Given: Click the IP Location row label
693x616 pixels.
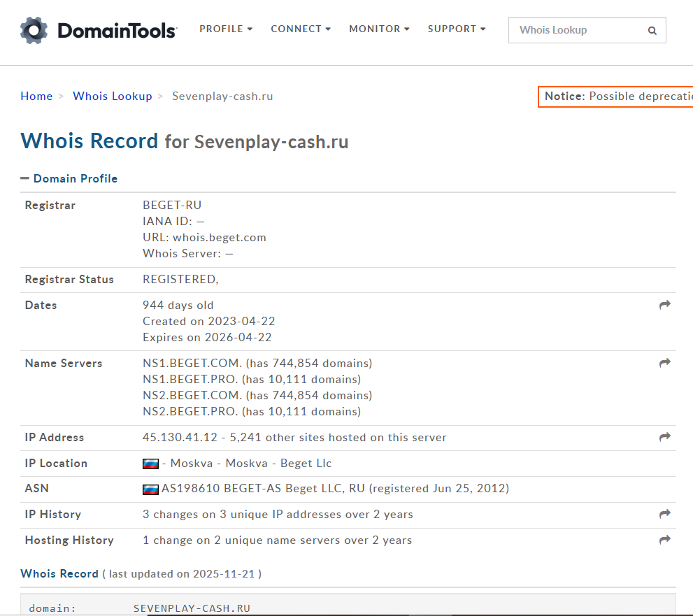Looking at the screenshot, I should [x=56, y=463].
